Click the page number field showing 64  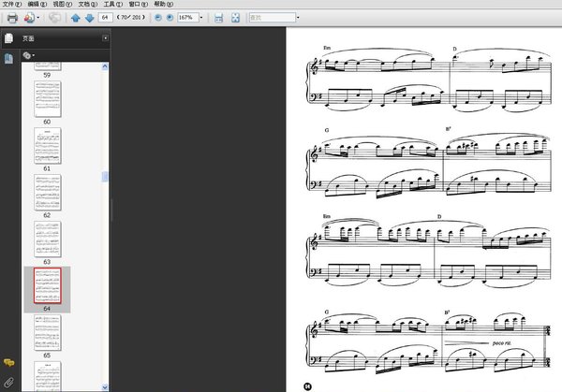(x=105, y=17)
